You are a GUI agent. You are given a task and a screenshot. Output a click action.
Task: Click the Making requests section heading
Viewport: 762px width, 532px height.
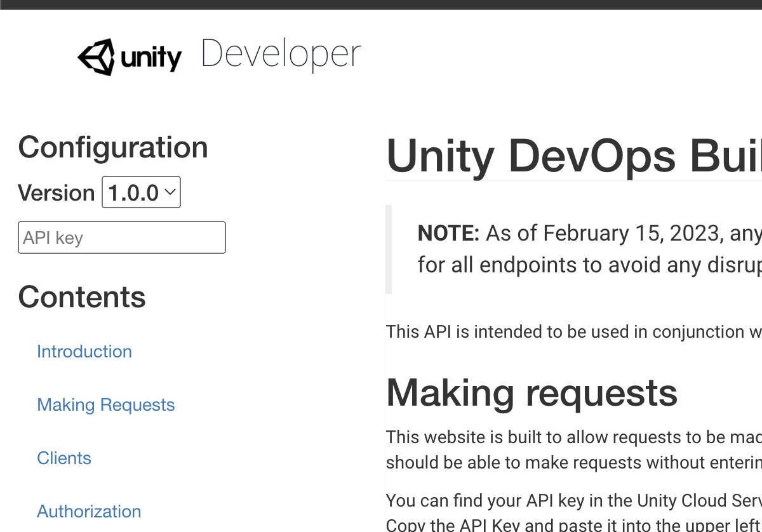click(x=531, y=393)
